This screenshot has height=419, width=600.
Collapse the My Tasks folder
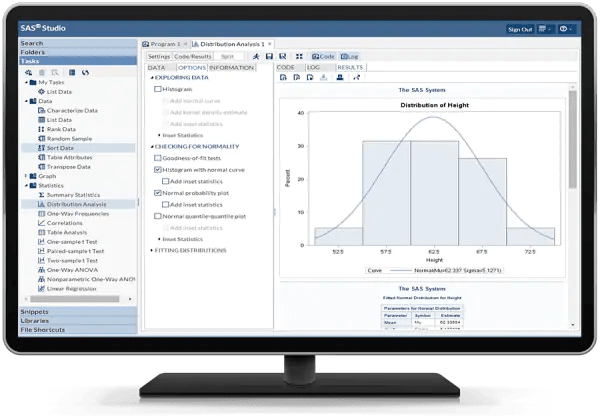tap(26, 82)
